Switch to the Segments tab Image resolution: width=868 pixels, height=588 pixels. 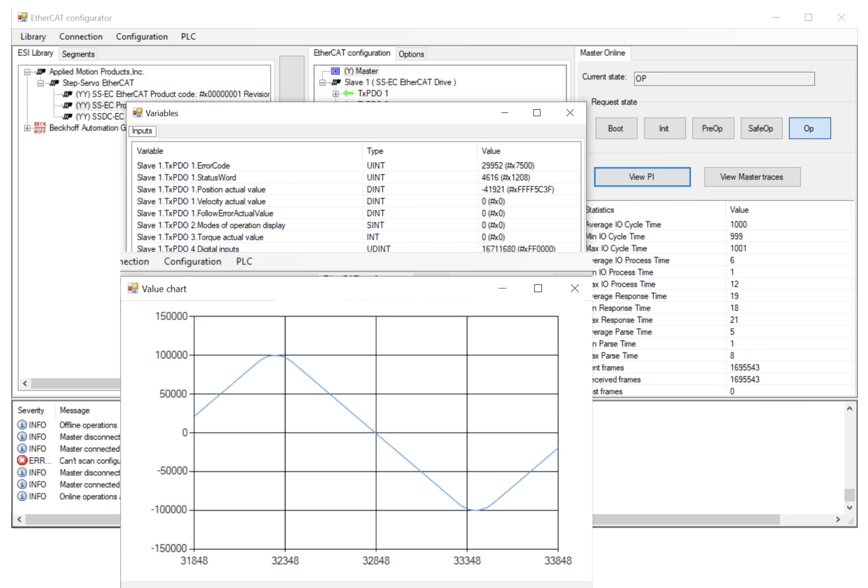tap(78, 54)
